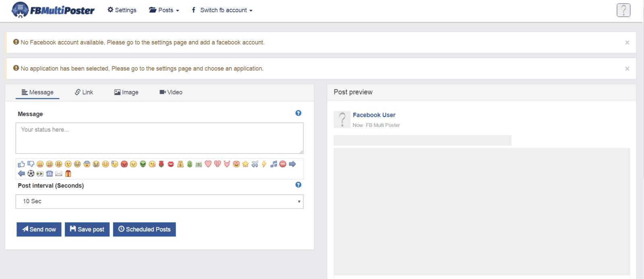Insert the airplane emoji
This screenshot has width=644, height=279.
point(255,164)
